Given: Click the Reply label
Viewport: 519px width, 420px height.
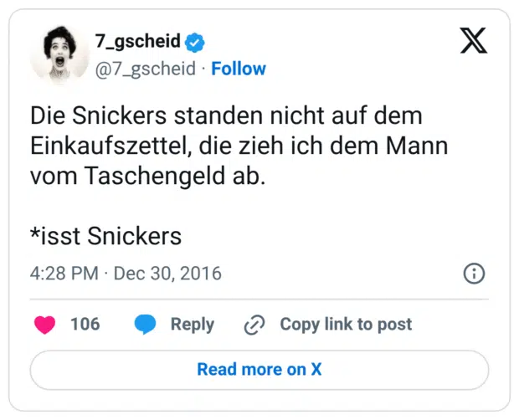Looking at the screenshot, I should (x=193, y=325).
